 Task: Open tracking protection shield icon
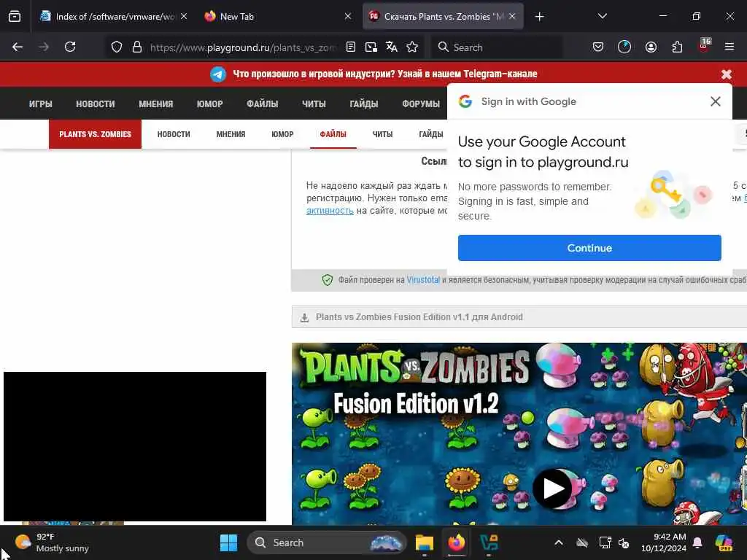pos(117,47)
